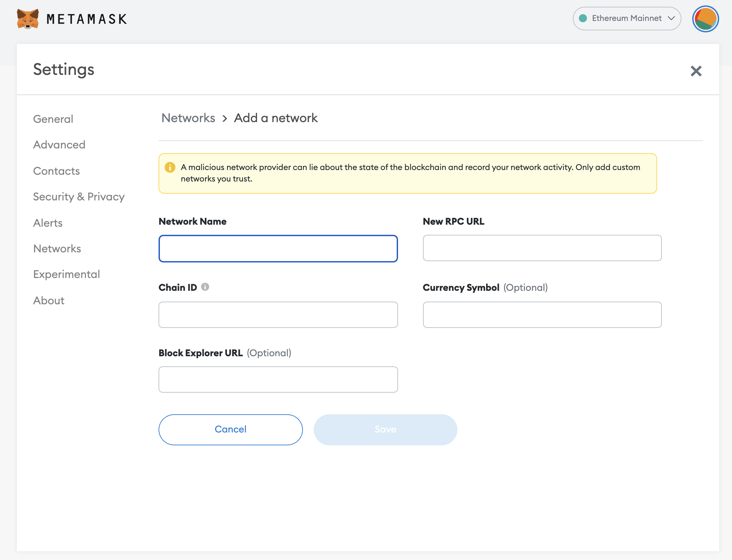Click the Ethereum Mainnet network selector
The height and width of the screenshot is (560, 732).
tap(626, 19)
